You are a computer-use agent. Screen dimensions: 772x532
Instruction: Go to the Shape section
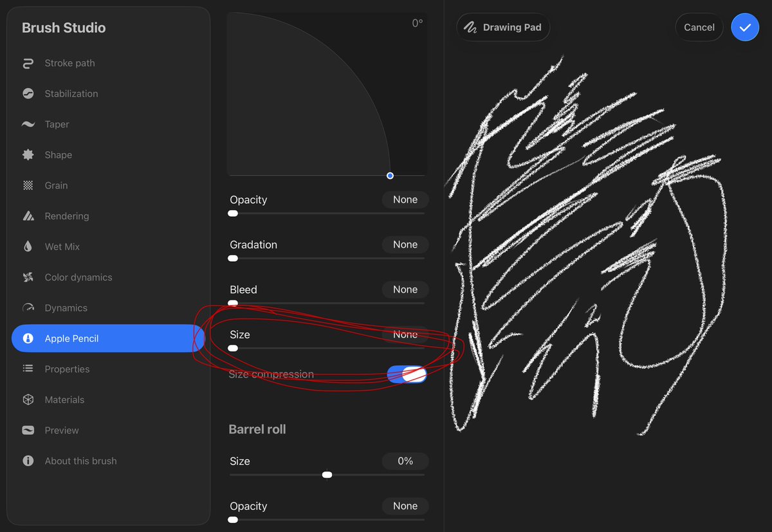pyautogui.click(x=108, y=155)
